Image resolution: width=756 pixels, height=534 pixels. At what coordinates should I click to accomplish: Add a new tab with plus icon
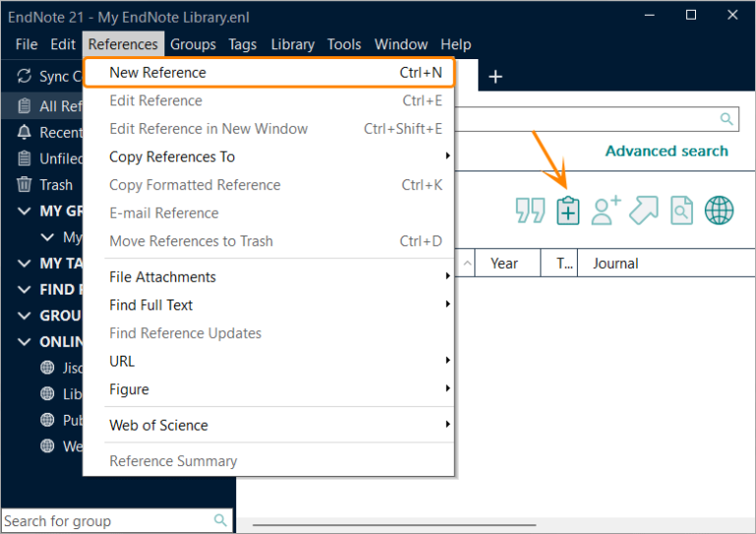click(495, 76)
